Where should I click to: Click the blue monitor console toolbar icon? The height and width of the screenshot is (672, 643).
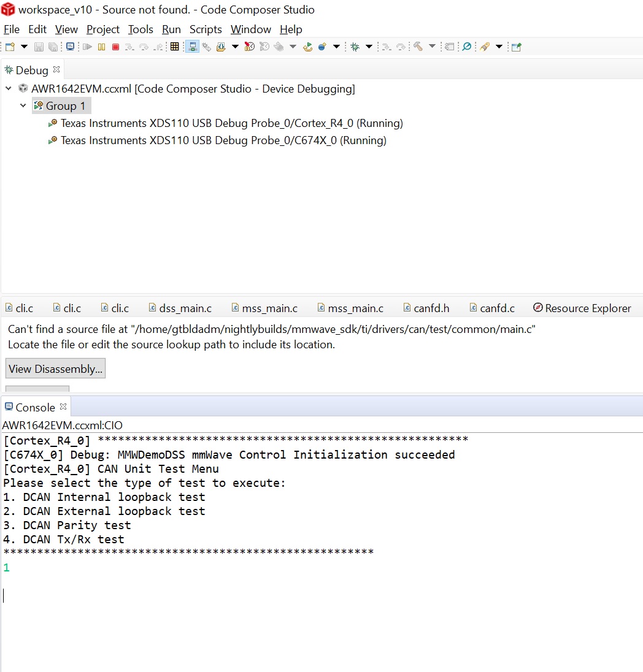[70, 47]
